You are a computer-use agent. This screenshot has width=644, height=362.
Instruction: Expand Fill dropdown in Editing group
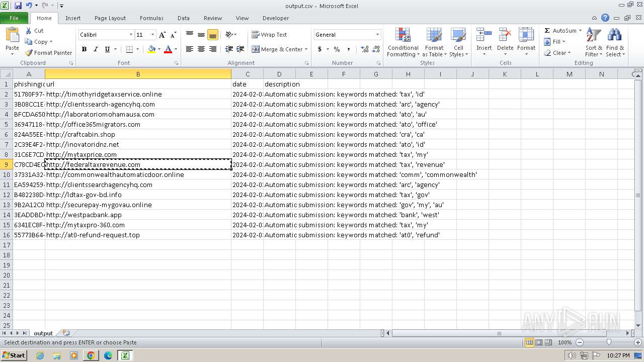[x=563, y=42]
